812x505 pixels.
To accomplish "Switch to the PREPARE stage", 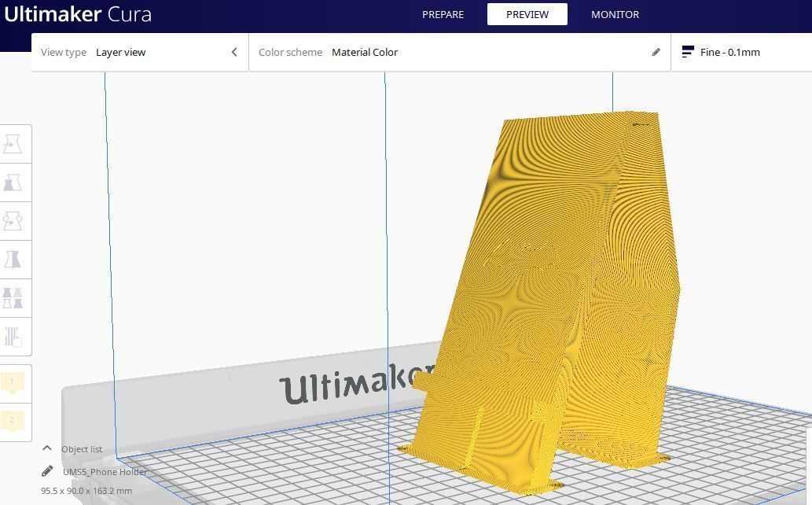I will coord(443,14).
